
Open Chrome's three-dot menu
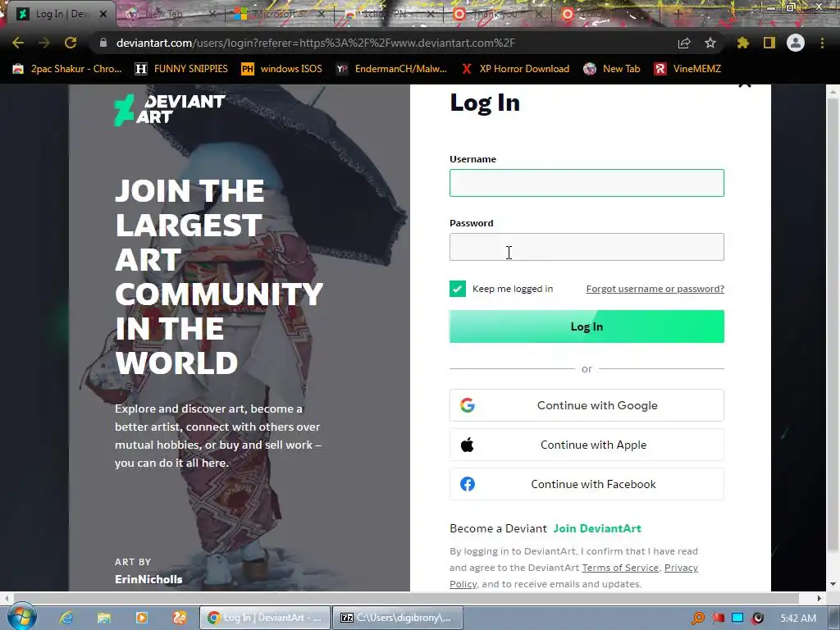[x=822, y=43]
